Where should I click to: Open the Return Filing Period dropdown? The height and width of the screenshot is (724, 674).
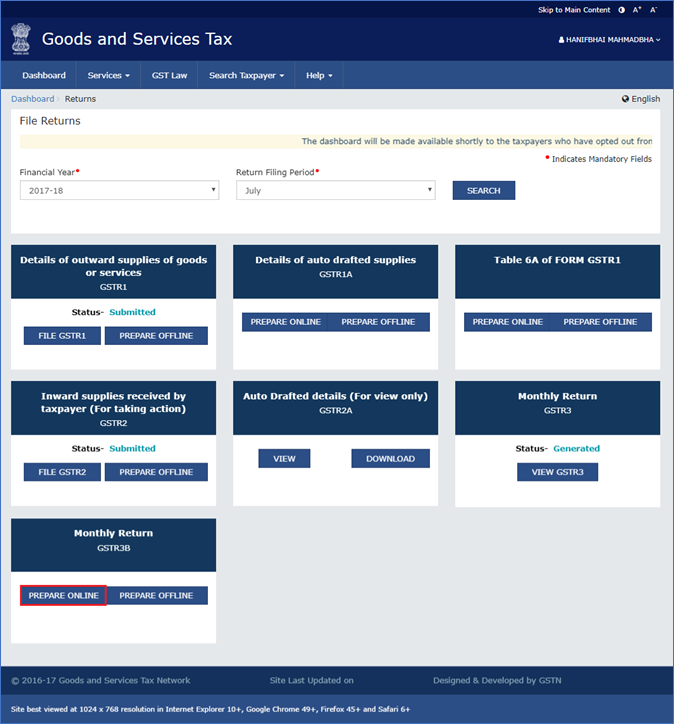click(x=336, y=190)
